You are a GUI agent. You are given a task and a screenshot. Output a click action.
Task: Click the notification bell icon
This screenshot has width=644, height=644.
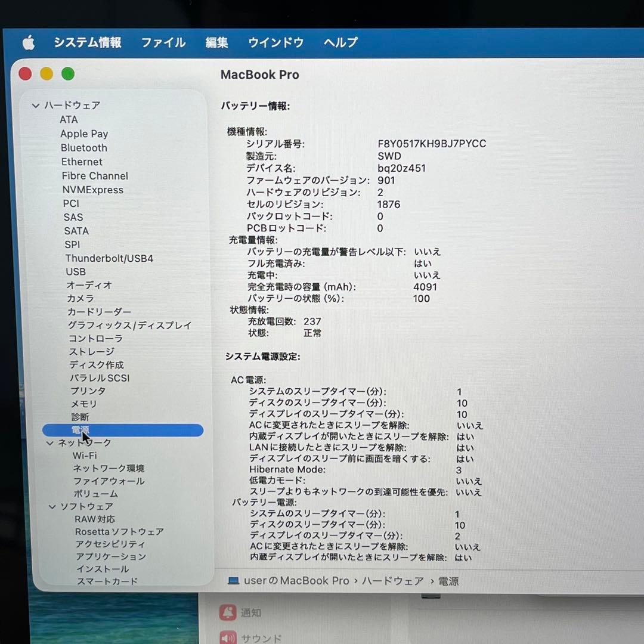(x=227, y=612)
